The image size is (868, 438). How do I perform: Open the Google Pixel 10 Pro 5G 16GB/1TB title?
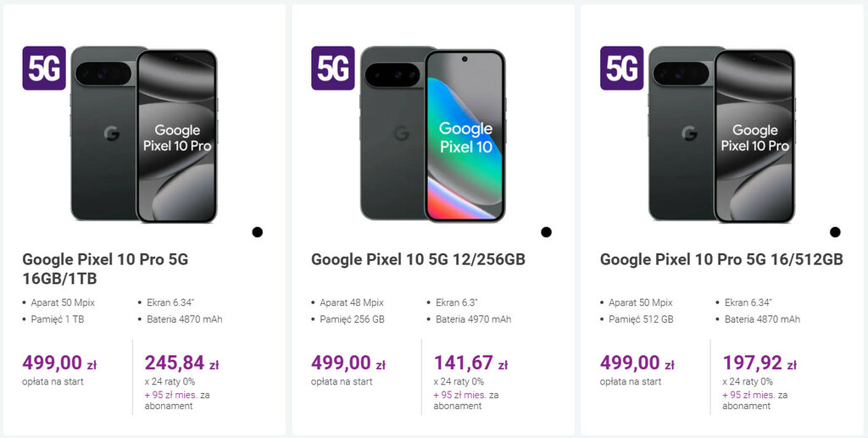[105, 269]
